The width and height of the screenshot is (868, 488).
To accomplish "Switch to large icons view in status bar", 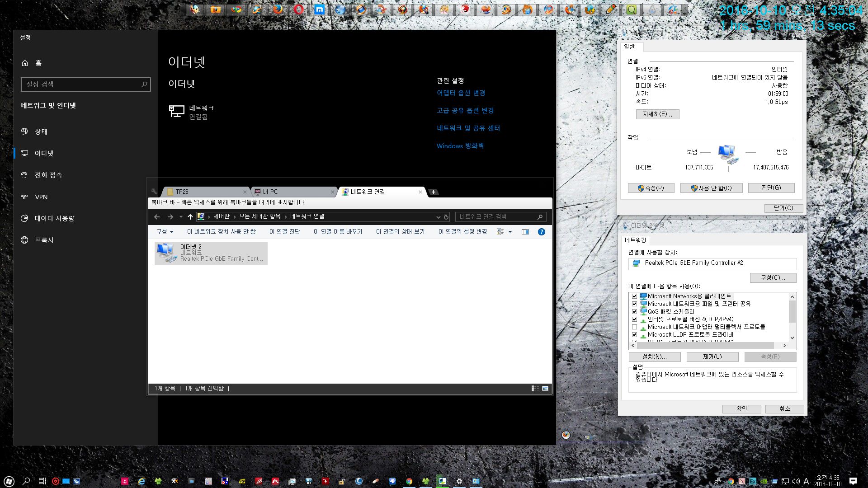I will click(545, 388).
